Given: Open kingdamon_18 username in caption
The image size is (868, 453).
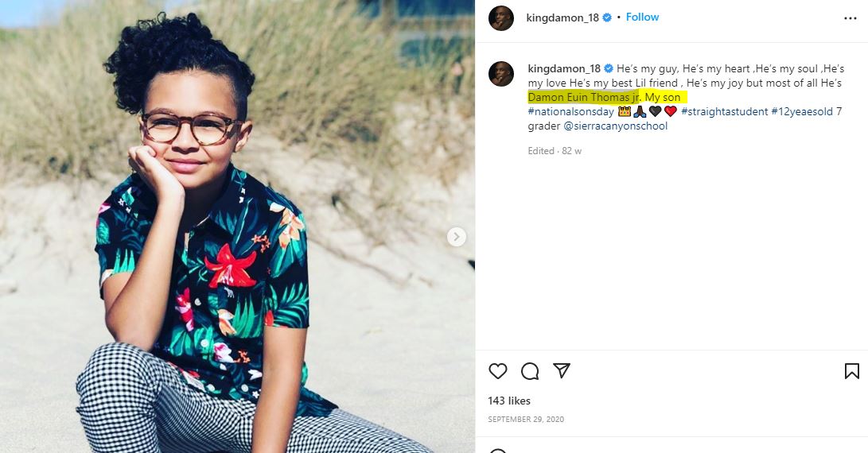Looking at the screenshot, I should [564, 68].
